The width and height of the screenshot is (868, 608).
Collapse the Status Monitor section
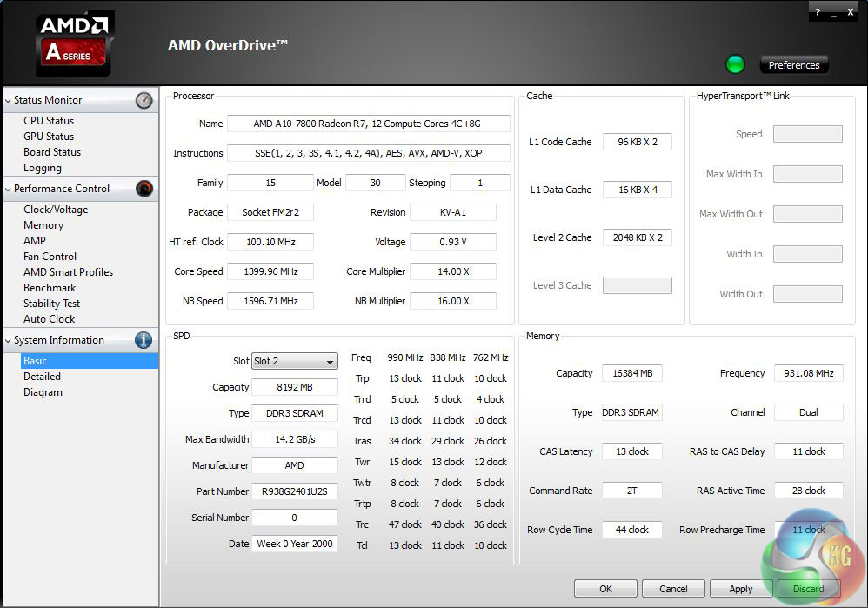pos(9,101)
